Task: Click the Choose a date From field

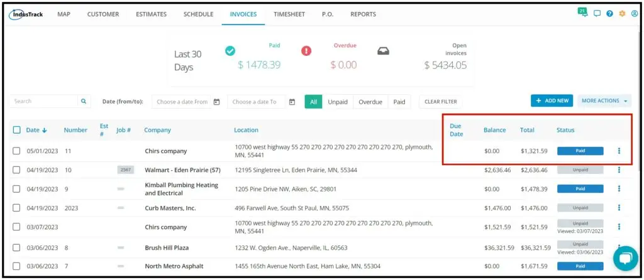Action: point(181,102)
